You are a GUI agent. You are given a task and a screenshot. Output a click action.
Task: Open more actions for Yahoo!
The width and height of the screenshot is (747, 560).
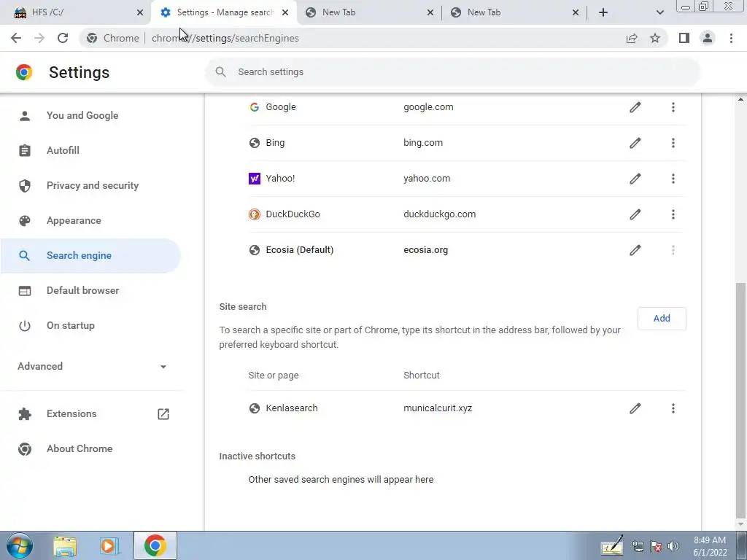tap(673, 179)
